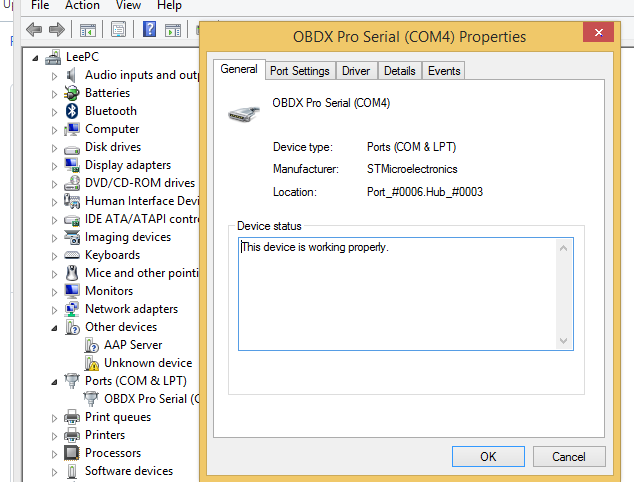Open the File menu
The image size is (634, 482).
(40, 5)
